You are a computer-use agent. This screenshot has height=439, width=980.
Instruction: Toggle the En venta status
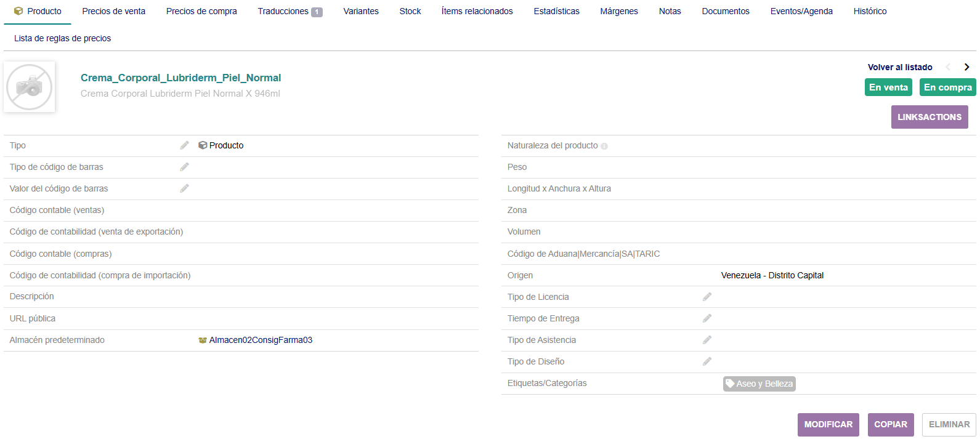click(x=888, y=87)
